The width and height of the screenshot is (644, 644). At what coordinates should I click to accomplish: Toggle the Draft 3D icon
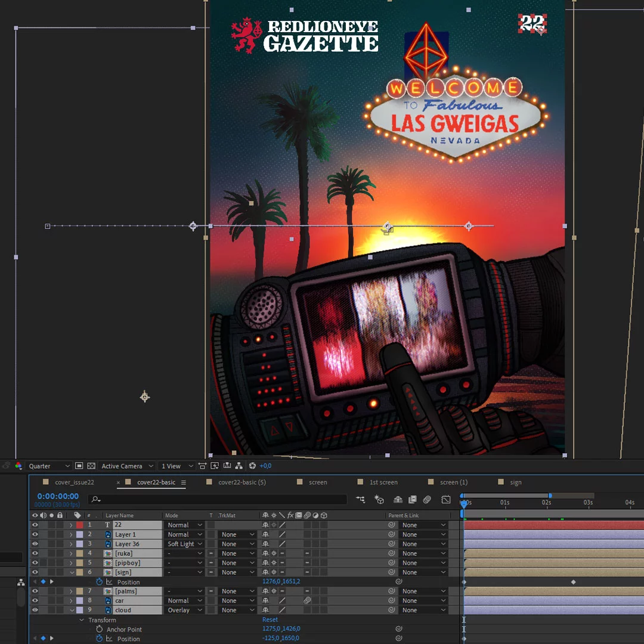coord(379,500)
